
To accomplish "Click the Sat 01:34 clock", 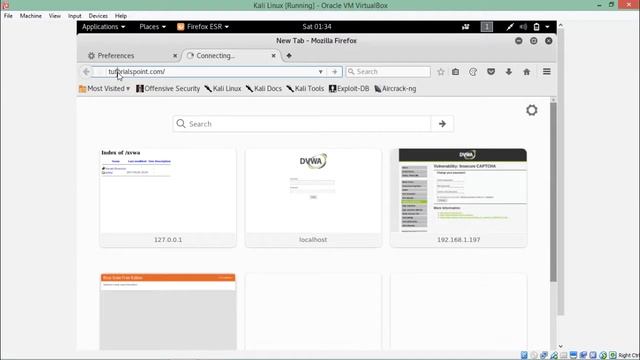I will [x=317, y=27].
